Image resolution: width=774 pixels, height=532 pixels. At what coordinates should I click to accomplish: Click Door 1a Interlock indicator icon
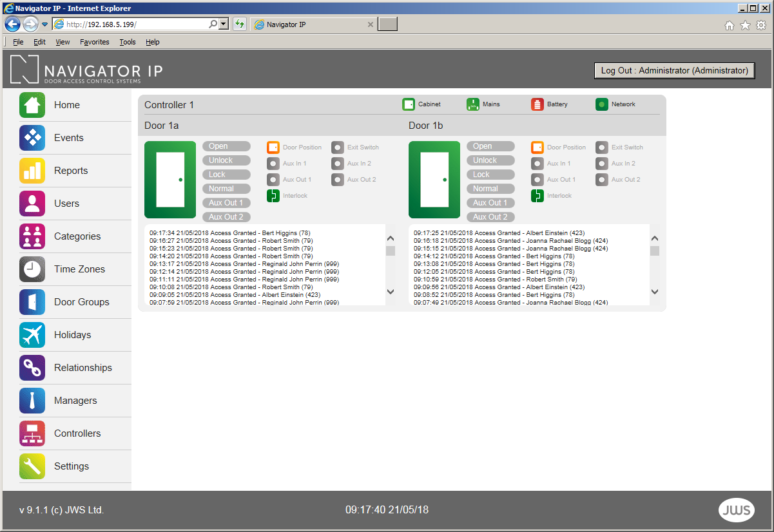273,196
